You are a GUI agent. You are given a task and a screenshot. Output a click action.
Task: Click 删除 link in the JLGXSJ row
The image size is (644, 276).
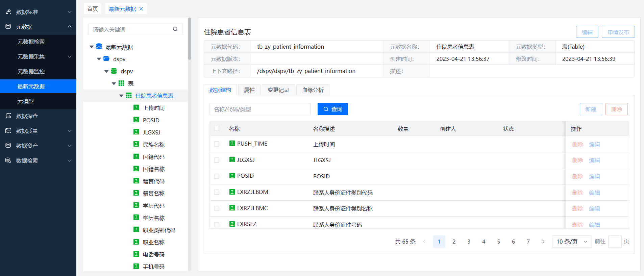point(577,160)
